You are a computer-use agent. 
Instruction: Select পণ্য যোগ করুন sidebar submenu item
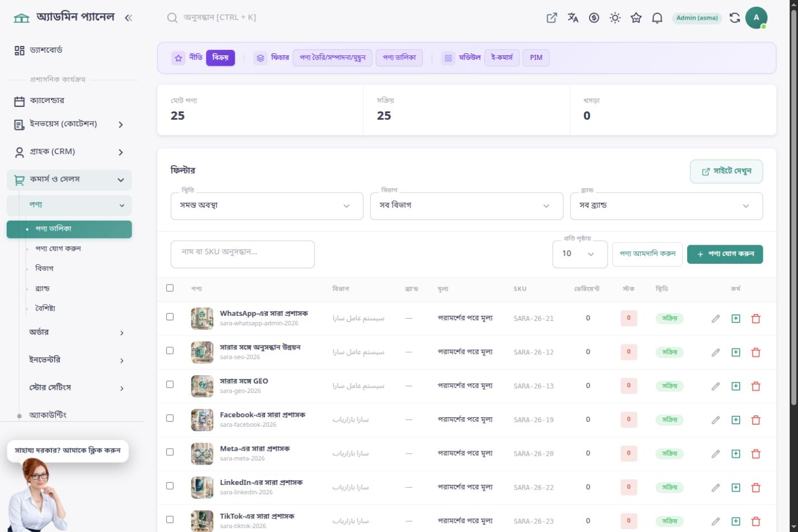point(58,249)
